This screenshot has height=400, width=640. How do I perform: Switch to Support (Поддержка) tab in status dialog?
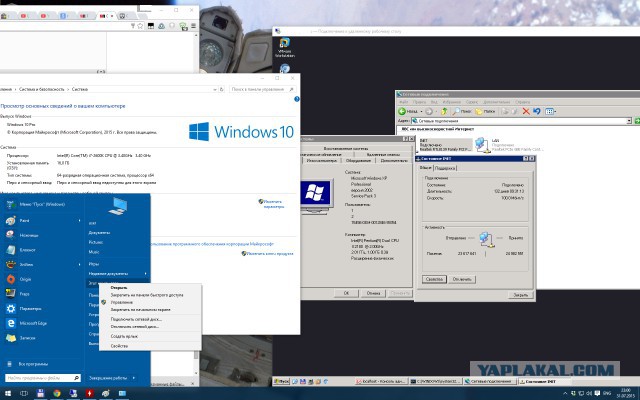coord(444,168)
